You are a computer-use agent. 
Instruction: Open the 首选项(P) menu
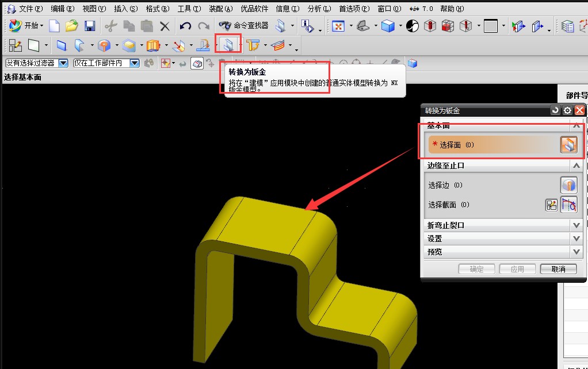click(354, 9)
